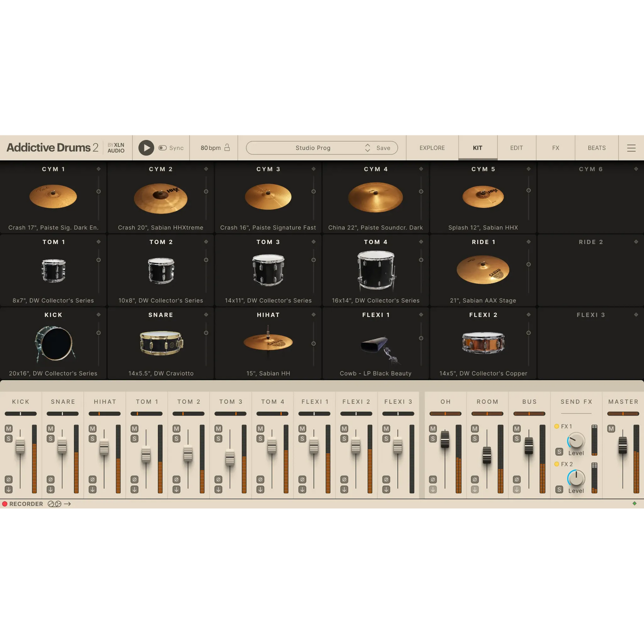Click the hamburger menu icon at top right
This screenshot has width=644, height=644.
(x=632, y=148)
